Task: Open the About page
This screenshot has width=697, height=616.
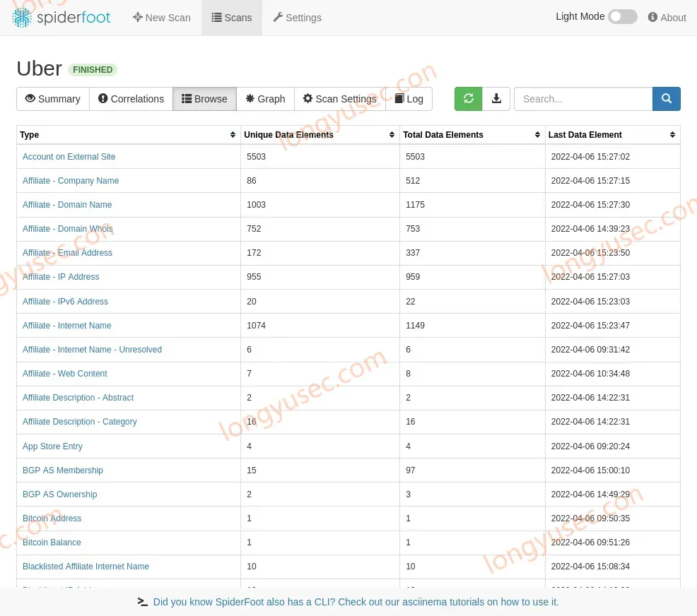Action: tap(667, 18)
